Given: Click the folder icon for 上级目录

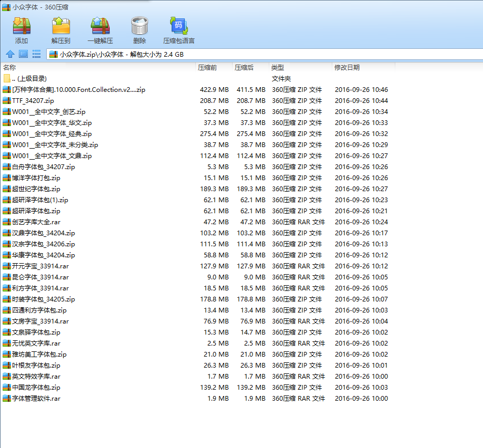Looking at the screenshot, I should click(x=7, y=79).
